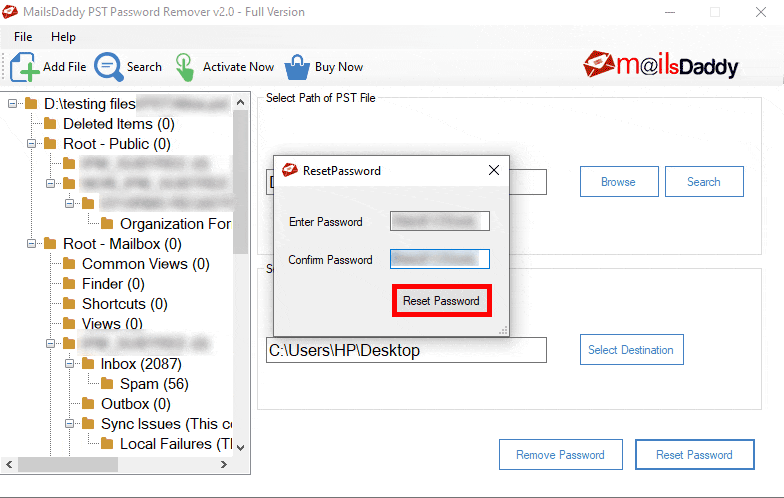Viewport: 784px width, 498px height.
Task: Click the tree scroll up arrow
Action: 240,102
